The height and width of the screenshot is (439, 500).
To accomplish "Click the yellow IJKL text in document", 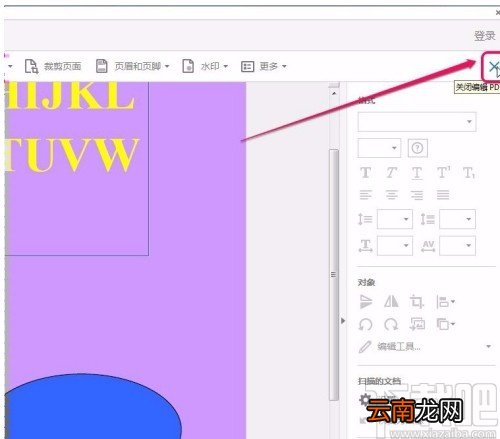I will (71, 95).
